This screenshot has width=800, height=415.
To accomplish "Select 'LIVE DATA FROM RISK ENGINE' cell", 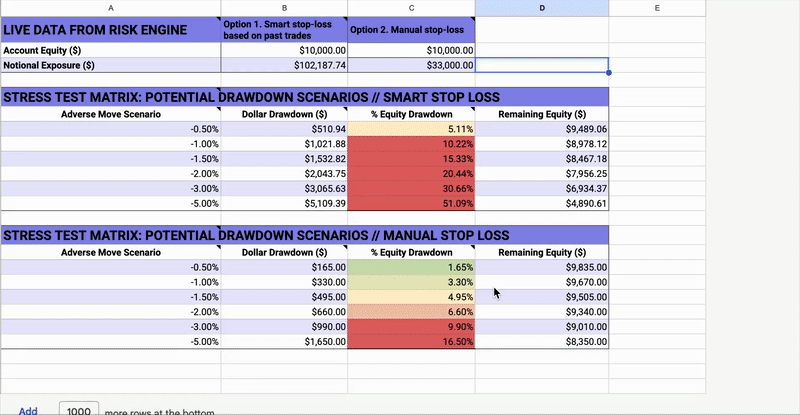I will 111,30.
